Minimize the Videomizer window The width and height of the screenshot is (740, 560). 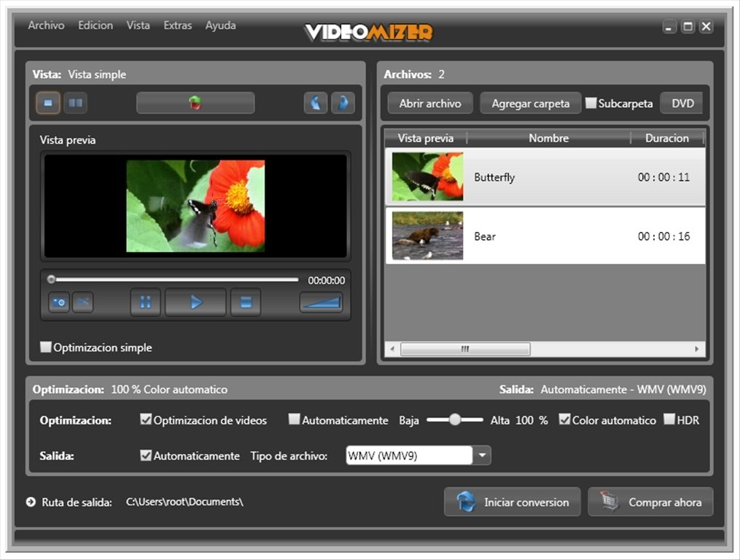(669, 26)
